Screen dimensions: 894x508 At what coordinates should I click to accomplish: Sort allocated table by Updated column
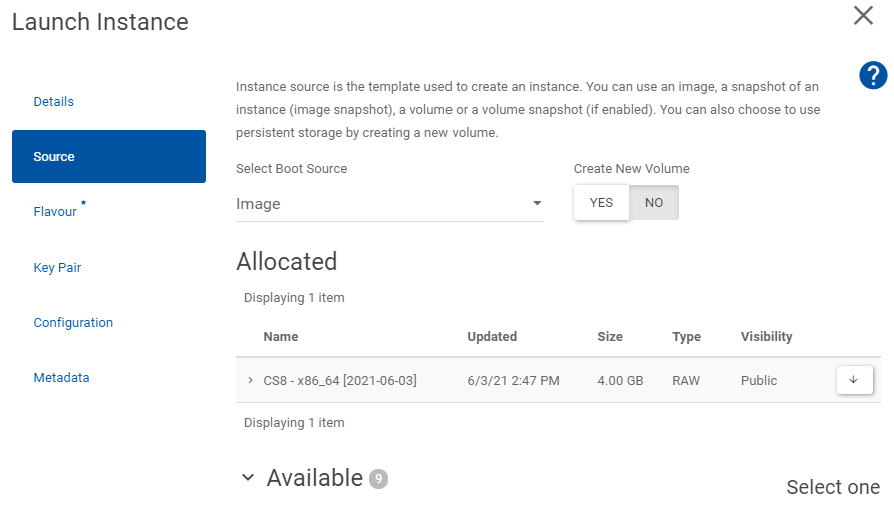pos(492,337)
